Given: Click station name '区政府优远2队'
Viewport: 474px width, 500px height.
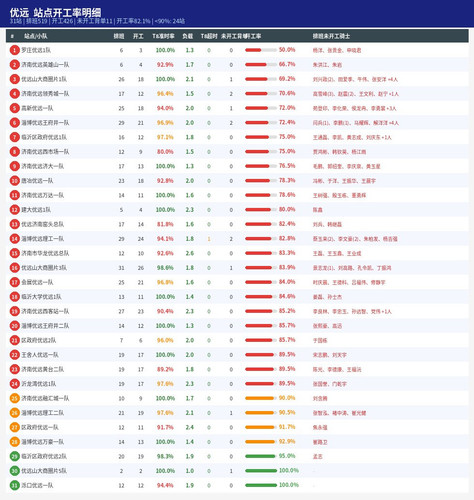Looking at the screenshot, I should click(39, 340).
